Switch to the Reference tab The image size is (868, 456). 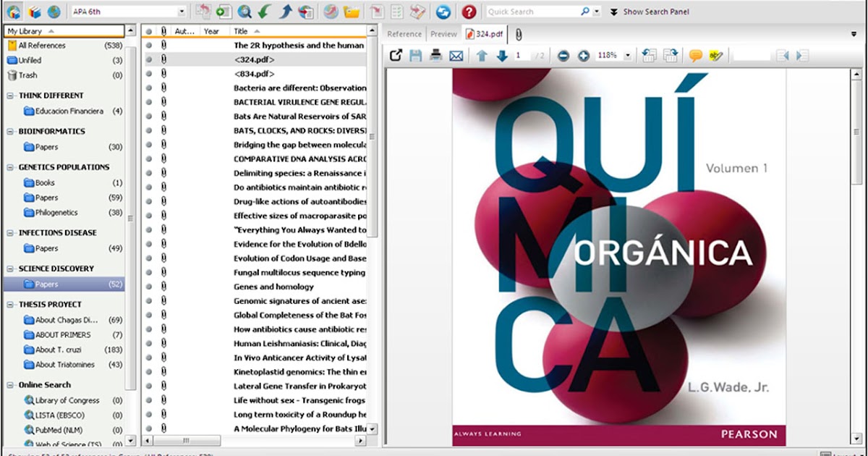click(404, 34)
